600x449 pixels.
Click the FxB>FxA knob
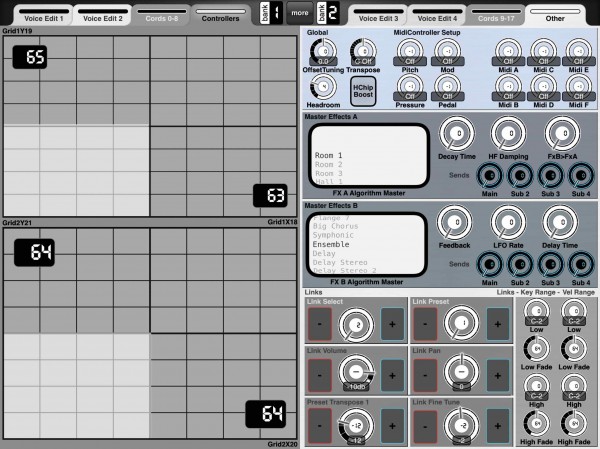coord(562,134)
